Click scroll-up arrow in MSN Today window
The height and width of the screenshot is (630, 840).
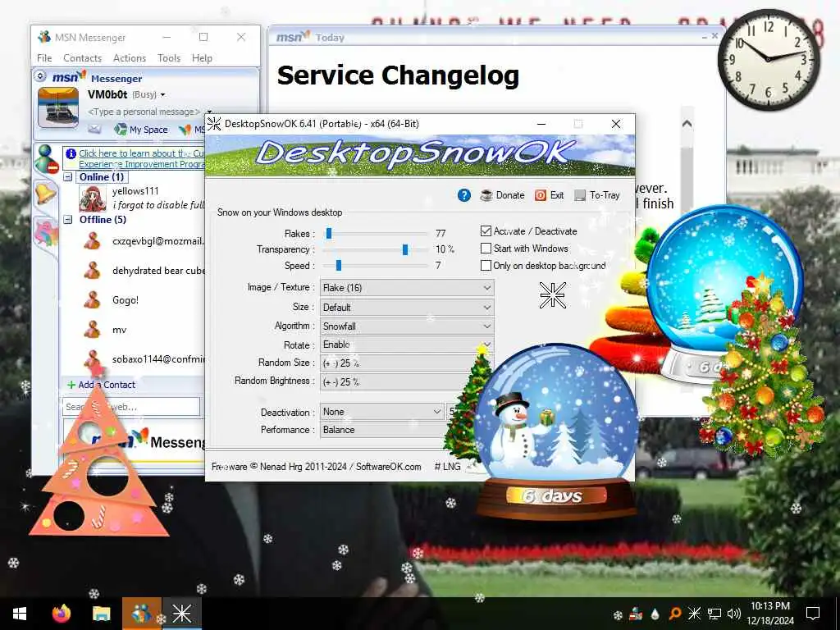(x=687, y=124)
